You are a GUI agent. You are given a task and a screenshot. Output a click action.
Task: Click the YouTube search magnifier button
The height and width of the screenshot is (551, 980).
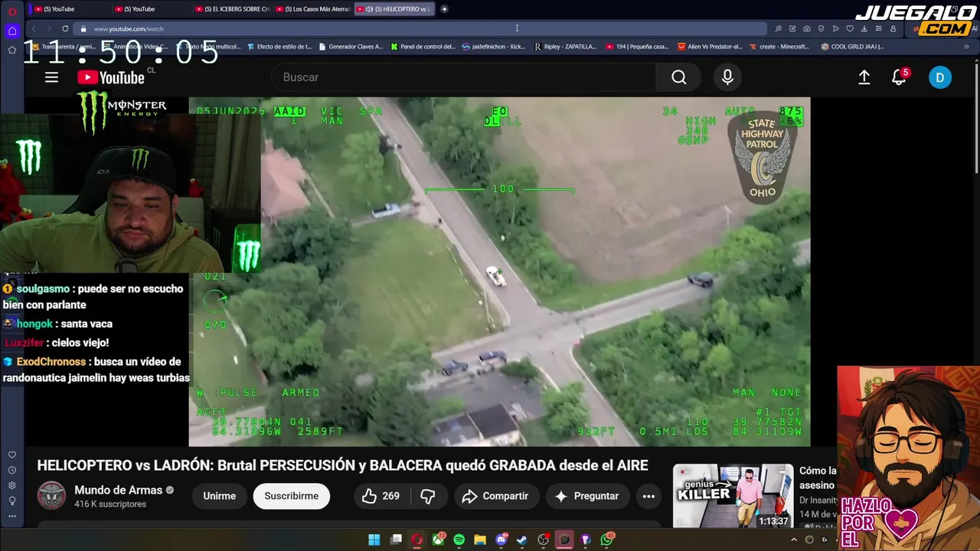coord(679,77)
